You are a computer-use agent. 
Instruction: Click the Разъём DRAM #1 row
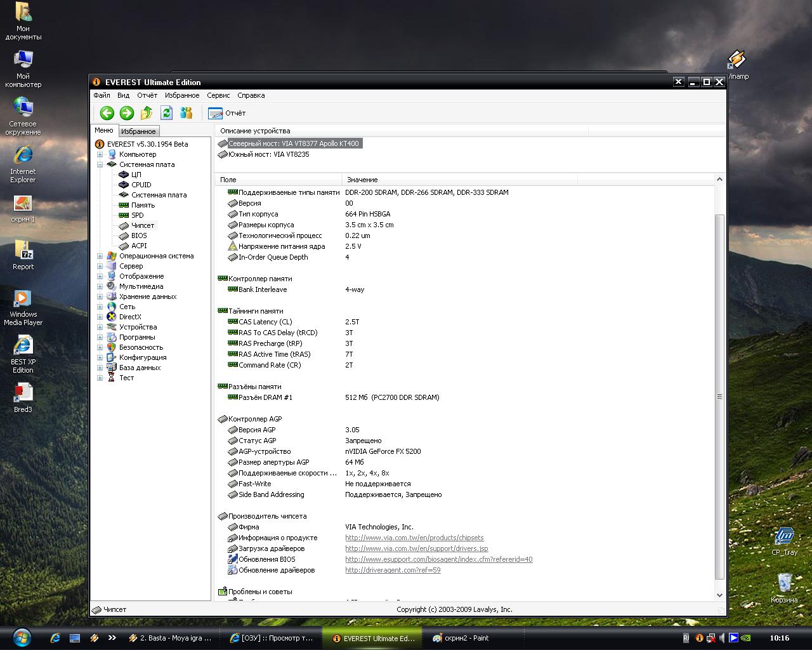[464, 397]
